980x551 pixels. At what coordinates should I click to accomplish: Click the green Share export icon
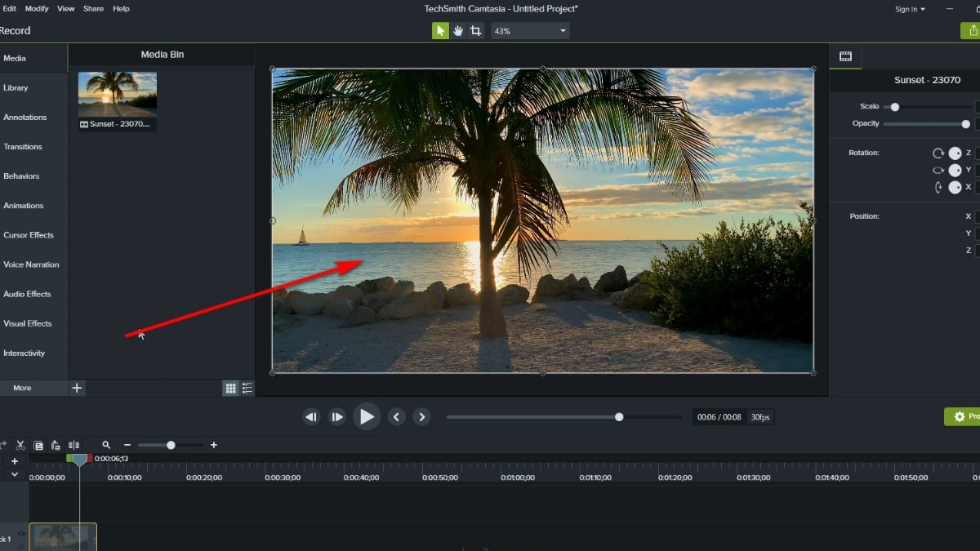[x=972, y=31]
